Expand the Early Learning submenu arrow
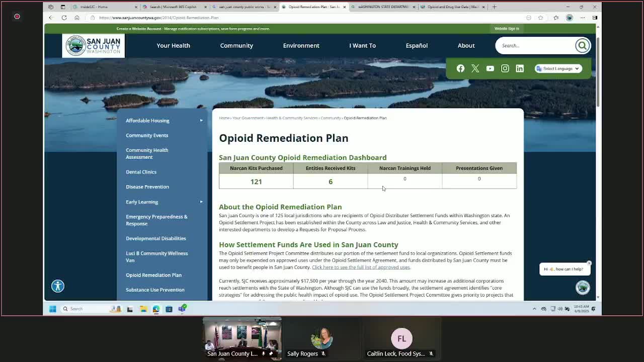This screenshot has height=362, width=644. click(x=201, y=202)
